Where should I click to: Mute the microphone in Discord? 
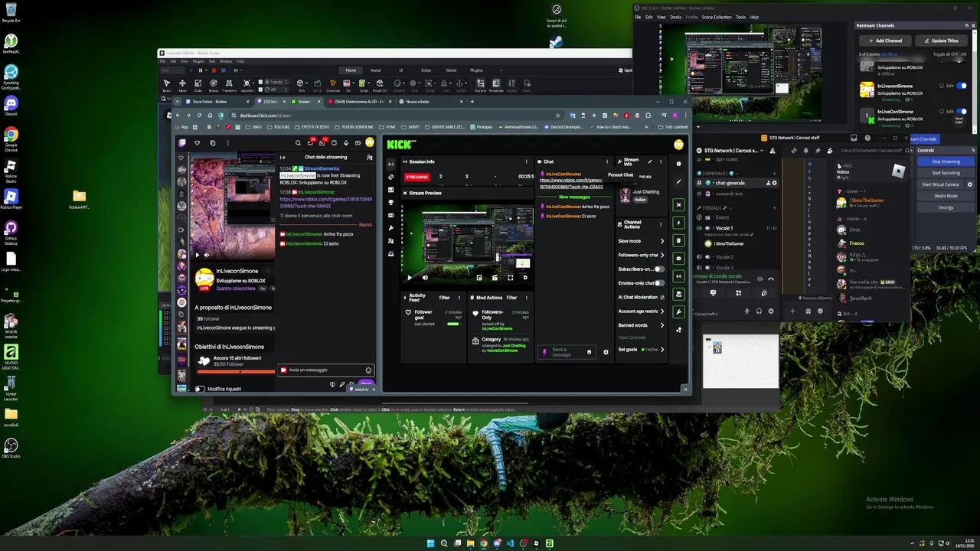click(747, 311)
